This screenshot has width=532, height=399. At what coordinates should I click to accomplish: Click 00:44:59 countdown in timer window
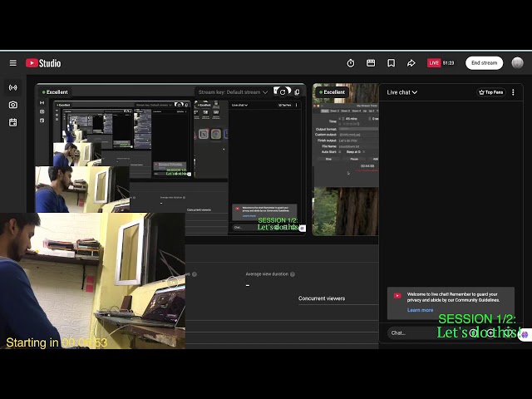coord(367,166)
